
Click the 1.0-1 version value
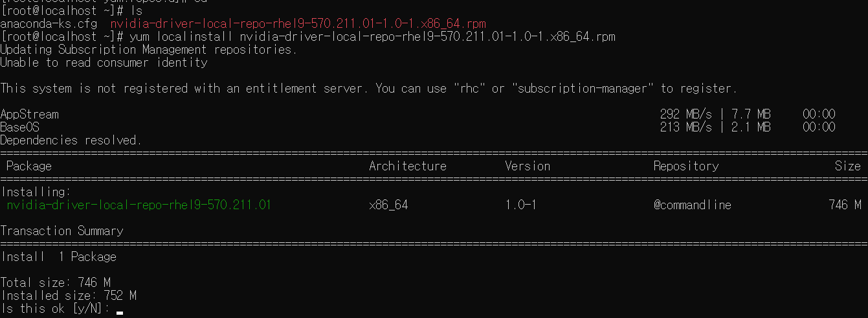click(x=521, y=205)
